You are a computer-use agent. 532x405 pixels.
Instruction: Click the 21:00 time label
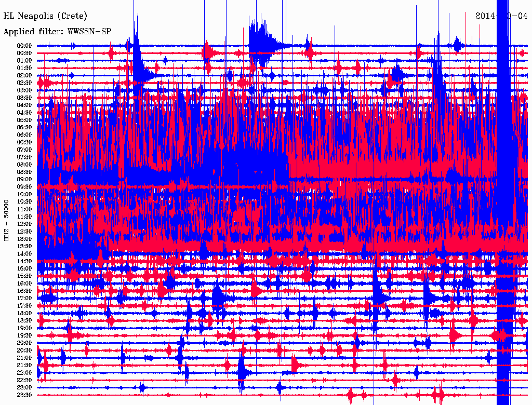coord(24,358)
